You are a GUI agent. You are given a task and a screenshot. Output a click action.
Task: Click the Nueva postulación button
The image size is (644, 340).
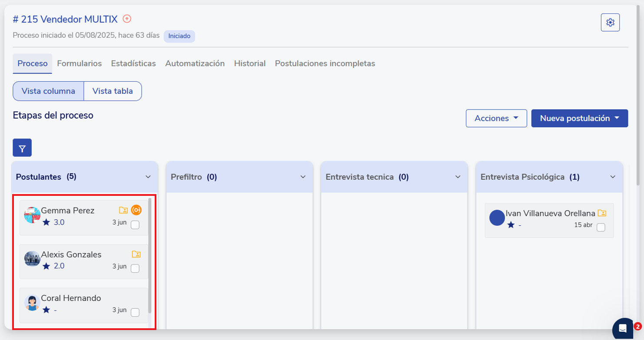(x=579, y=118)
